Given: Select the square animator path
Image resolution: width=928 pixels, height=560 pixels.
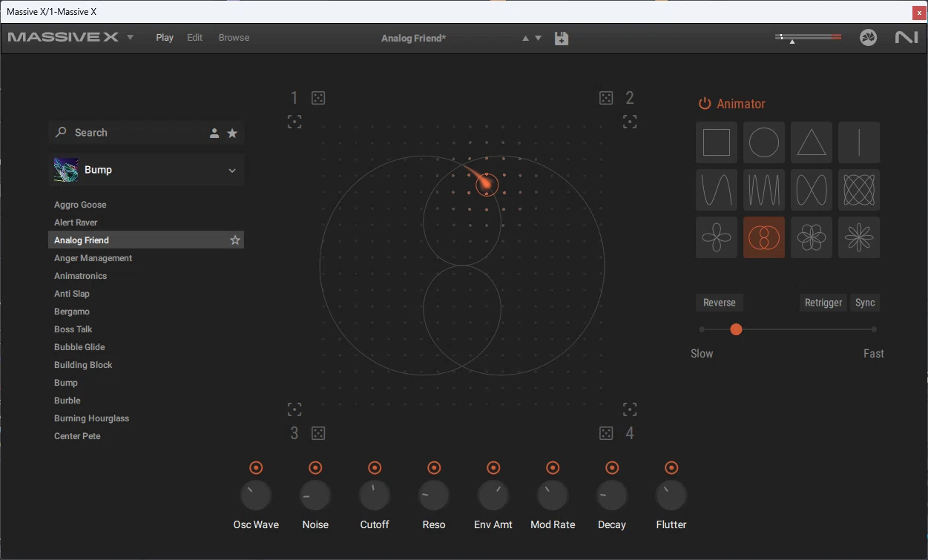Looking at the screenshot, I should coord(717,142).
